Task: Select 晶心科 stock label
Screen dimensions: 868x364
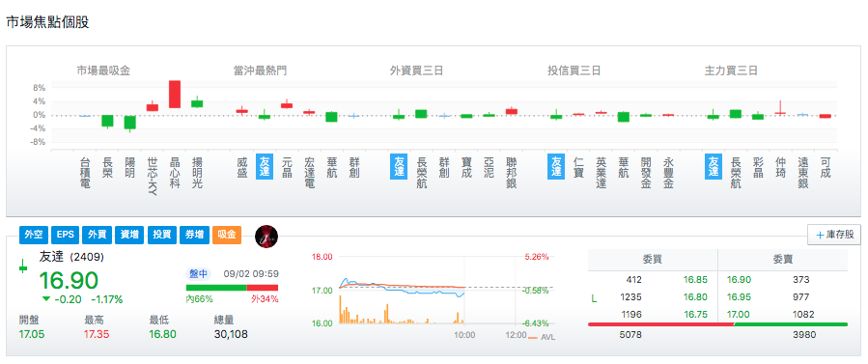Action: (x=175, y=172)
